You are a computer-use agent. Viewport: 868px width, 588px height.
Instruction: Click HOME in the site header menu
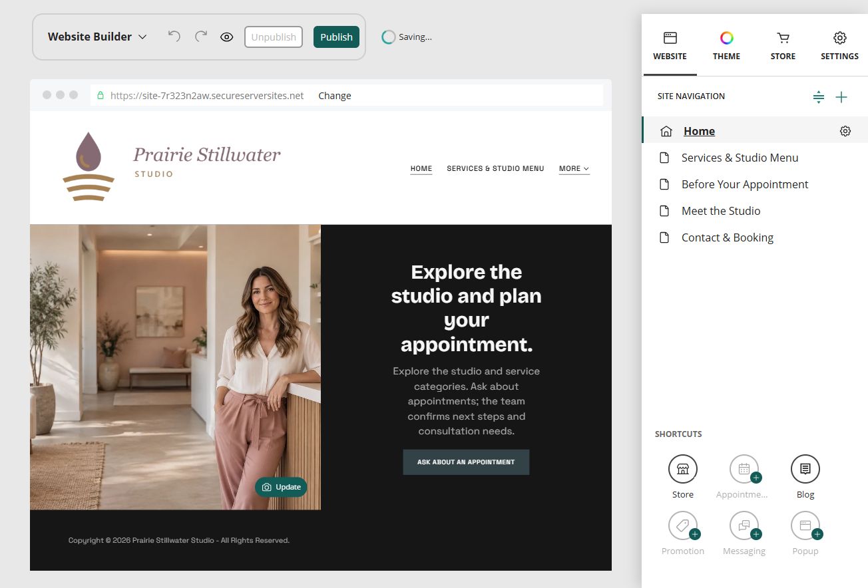(x=421, y=168)
